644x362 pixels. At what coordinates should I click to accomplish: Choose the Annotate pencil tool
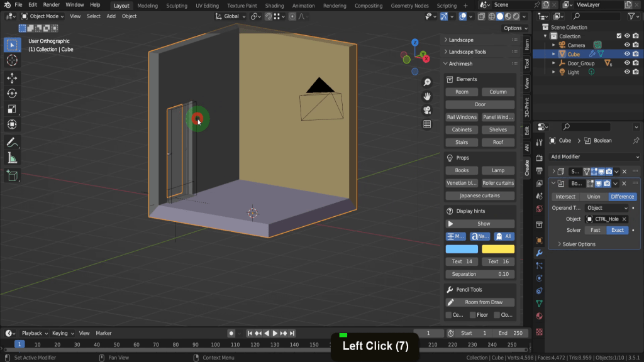point(12,142)
